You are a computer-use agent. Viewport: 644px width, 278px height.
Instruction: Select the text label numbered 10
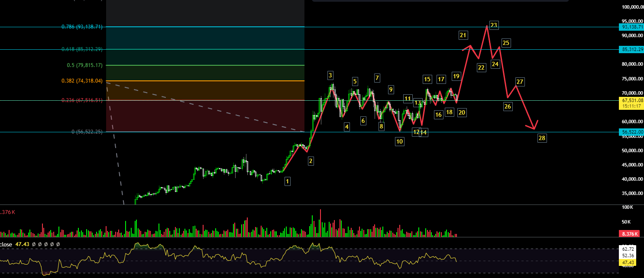400,141
